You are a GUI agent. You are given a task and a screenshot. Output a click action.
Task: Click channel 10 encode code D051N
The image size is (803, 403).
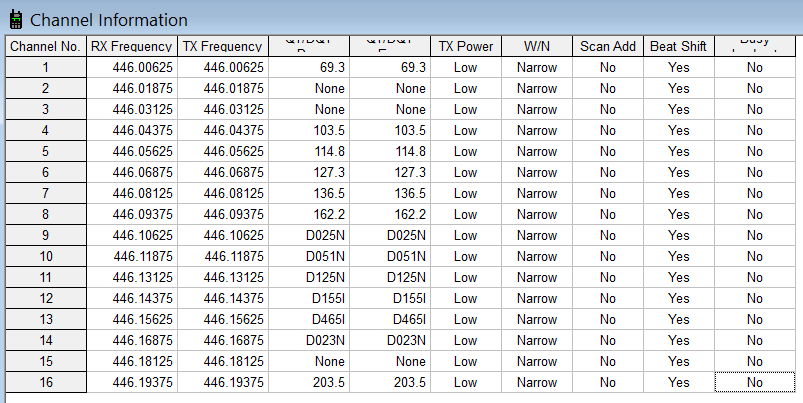(x=390, y=256)
